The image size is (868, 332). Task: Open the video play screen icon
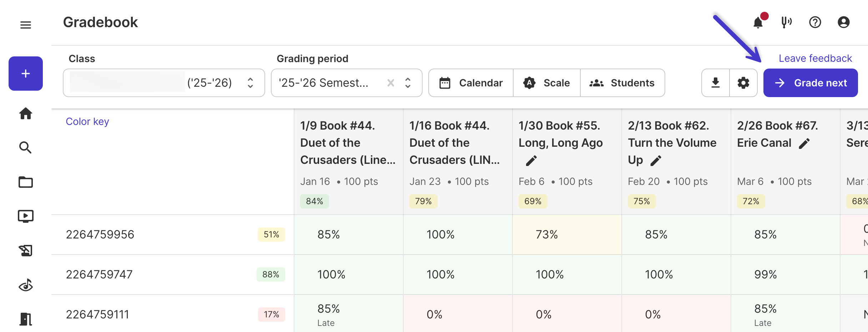click(x=26, y=216)
